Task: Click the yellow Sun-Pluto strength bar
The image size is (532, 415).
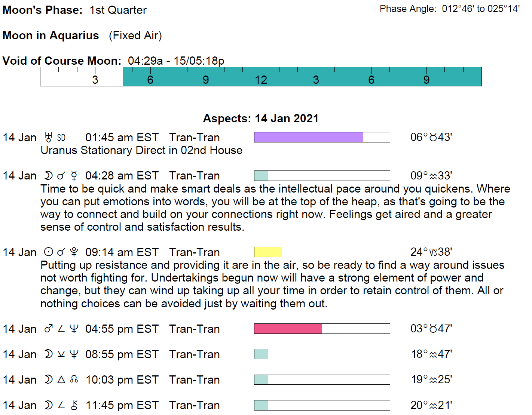Action: pyautogui.click(x=268, y=252)
